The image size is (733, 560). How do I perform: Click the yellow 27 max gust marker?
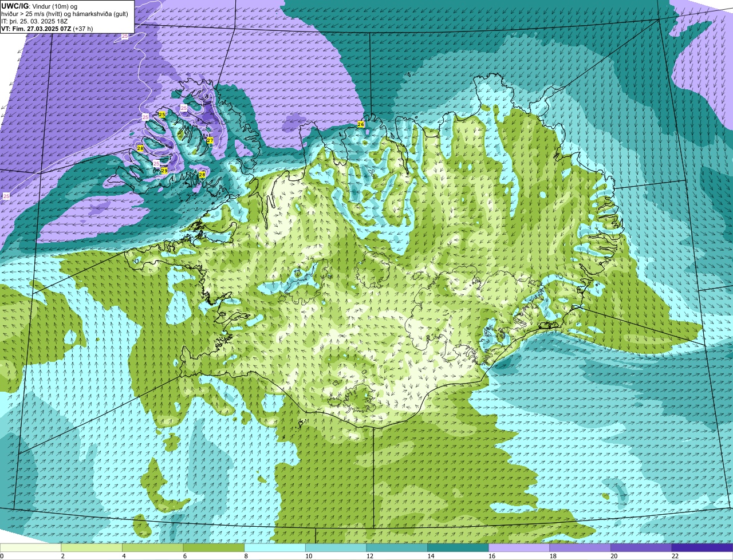tap(210, 140)
